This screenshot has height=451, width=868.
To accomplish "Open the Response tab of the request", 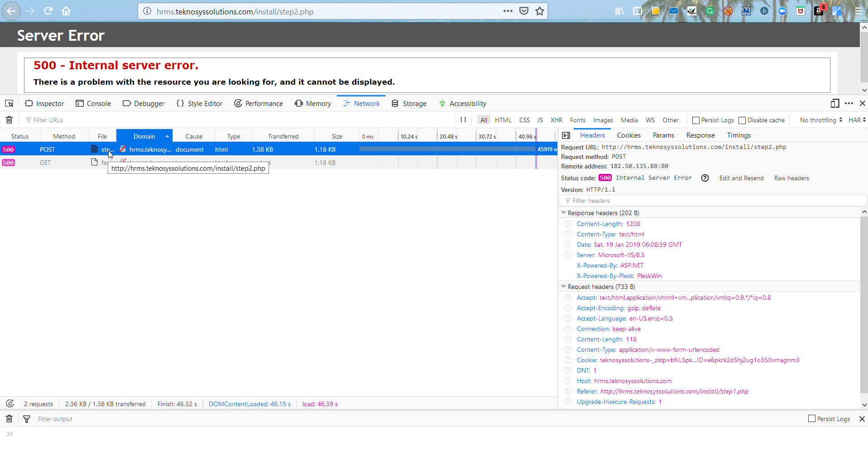I will (x=700, y=135).
